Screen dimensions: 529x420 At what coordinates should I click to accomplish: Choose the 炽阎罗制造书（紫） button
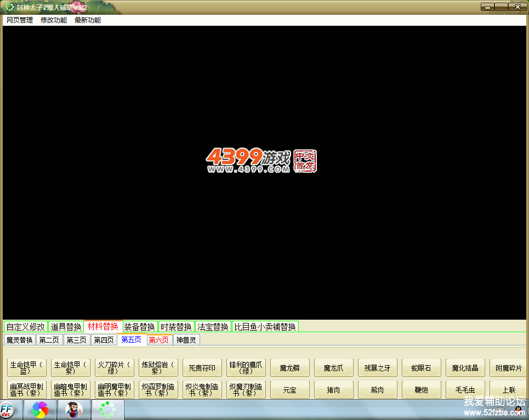point(158,390)
